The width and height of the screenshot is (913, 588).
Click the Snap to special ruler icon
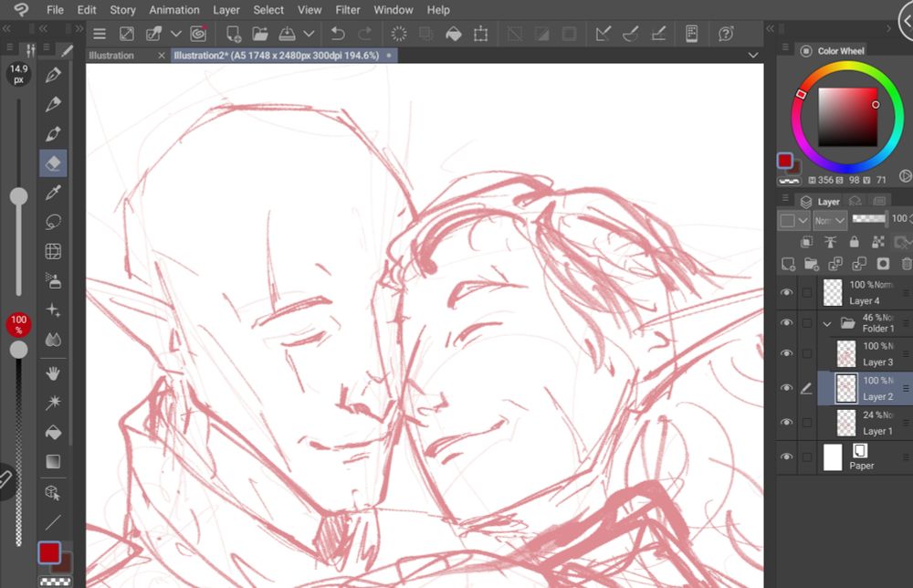[x=631, y=34]
